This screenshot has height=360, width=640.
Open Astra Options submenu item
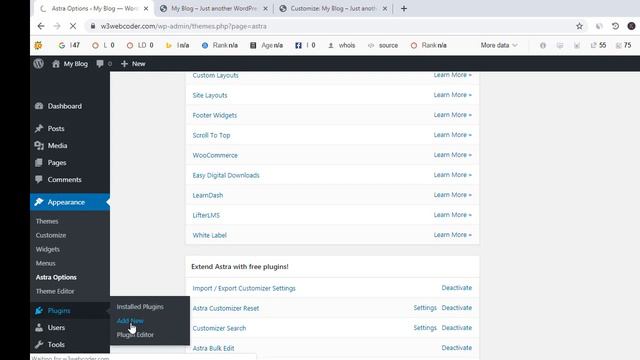tap(56, 277)
